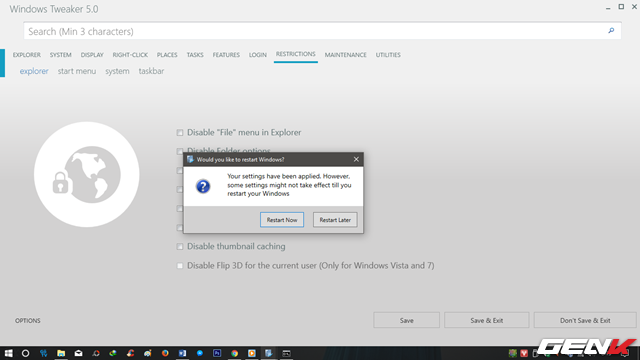Screen dimensions: 640x360
Task: Open the FEATURES tab
Action: click(x=226, y=55)
